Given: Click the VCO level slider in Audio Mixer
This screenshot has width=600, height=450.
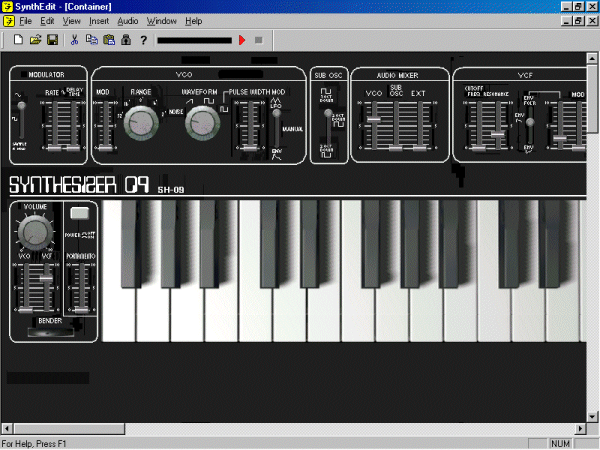Looking at the screenshot, I should pos(373,119).
